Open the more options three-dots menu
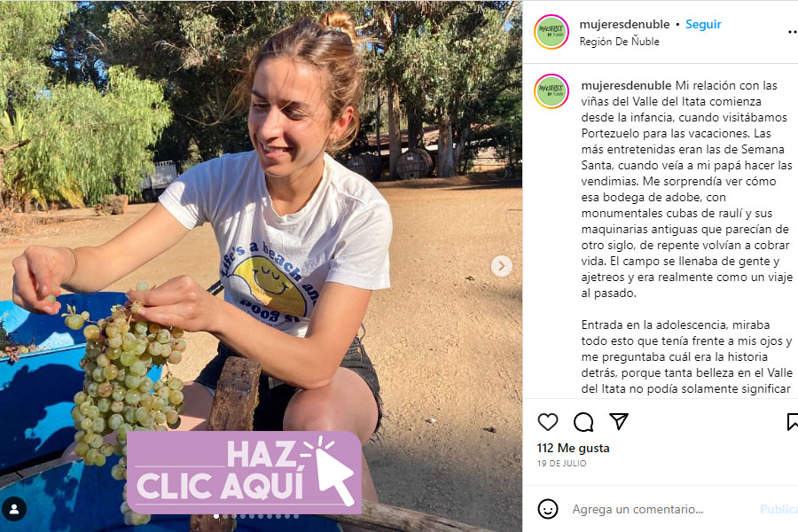Screen dimensions: 798x532 [792, 32]
